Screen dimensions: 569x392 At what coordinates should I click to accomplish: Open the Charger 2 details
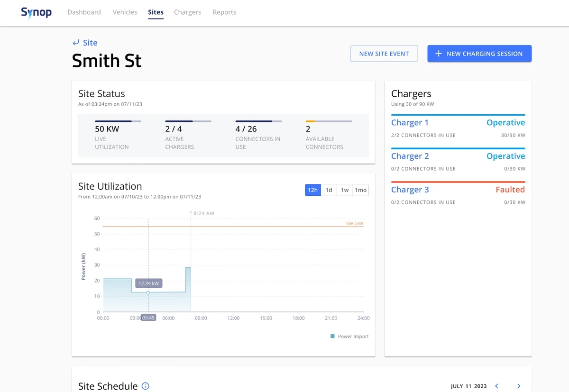(410, 155)
